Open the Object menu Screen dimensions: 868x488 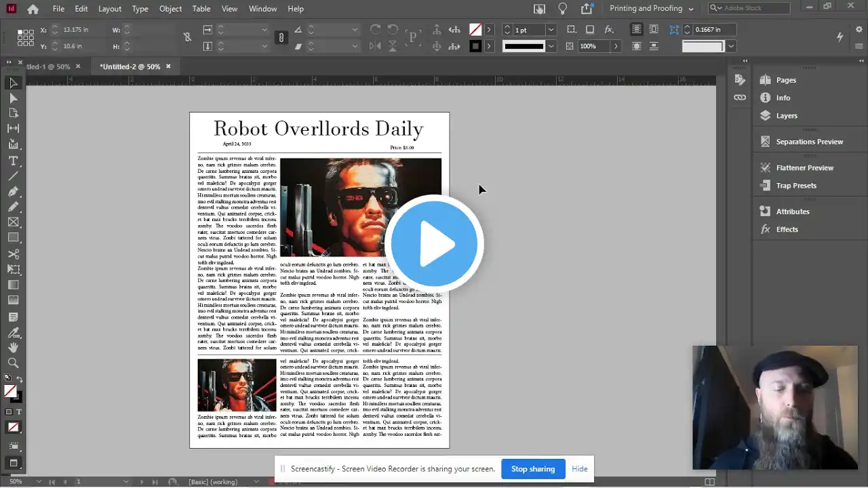pyautogui.click(x=170, y=9)
